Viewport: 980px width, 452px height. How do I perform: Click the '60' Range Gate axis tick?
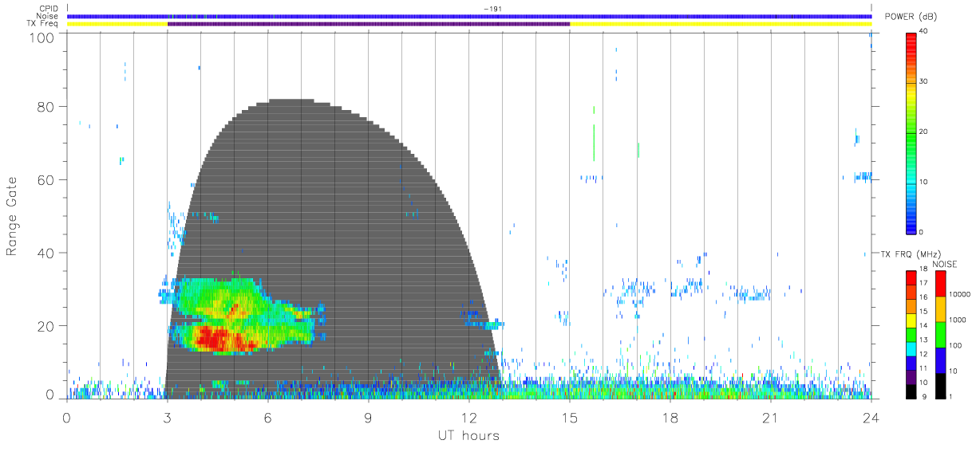[46, 179]
